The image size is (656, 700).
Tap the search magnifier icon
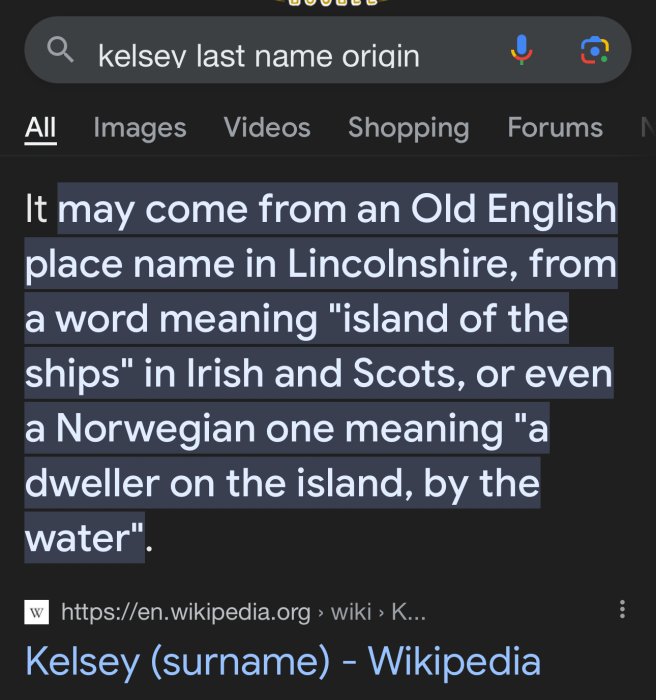pyautogui.click(x=60, y=50)
